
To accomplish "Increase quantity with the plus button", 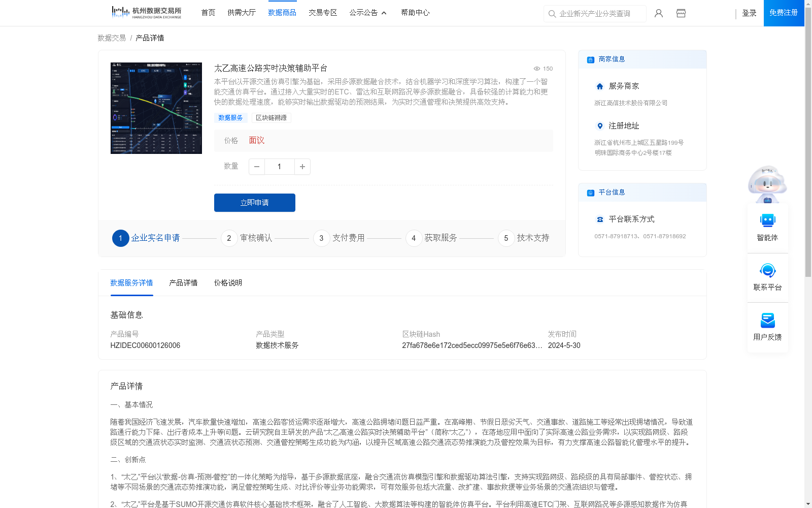I will click(302, 167).
